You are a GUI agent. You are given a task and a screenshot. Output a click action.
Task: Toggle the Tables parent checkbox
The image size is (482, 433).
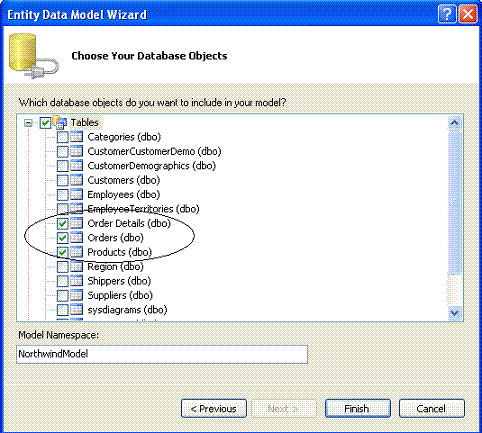pos(45,123)
